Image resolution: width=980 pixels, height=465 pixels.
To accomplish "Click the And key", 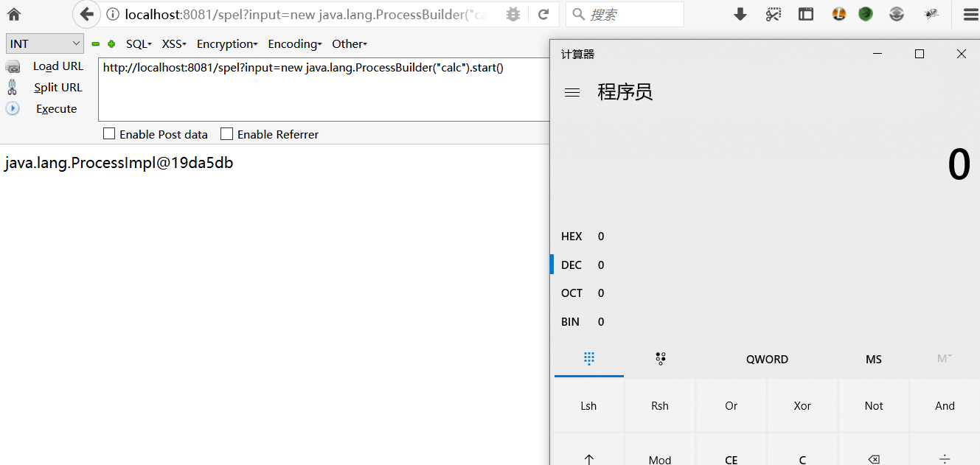I will point(945,405).
